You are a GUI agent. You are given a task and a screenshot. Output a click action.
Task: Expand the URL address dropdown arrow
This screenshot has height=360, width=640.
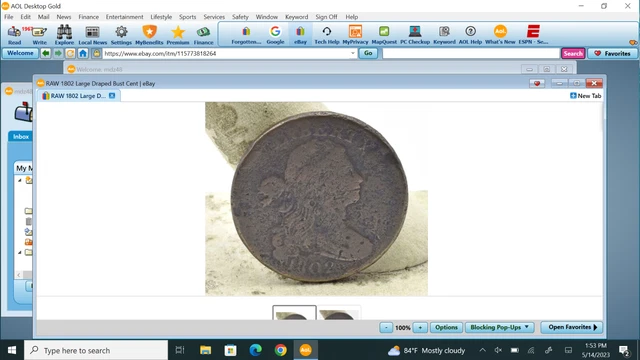coord(353,53)
